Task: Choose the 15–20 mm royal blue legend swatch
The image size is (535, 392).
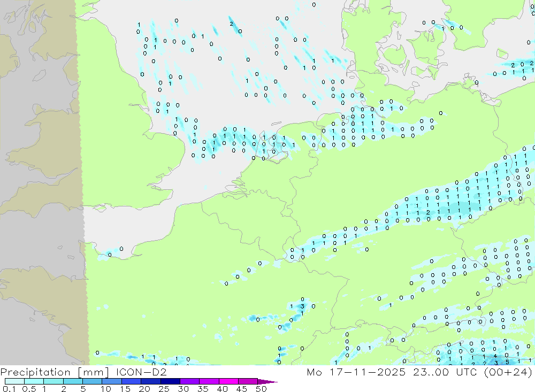Action: click(131, 381)
